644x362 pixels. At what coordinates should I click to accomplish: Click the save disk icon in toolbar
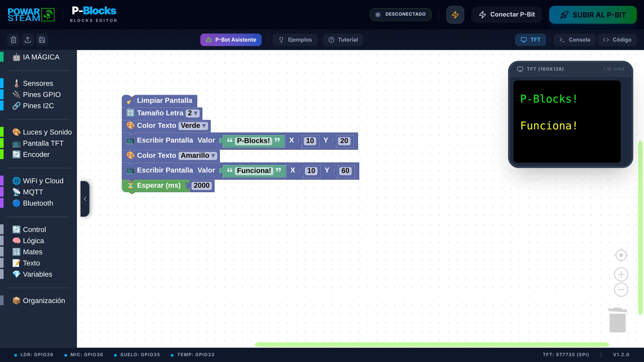42,40
